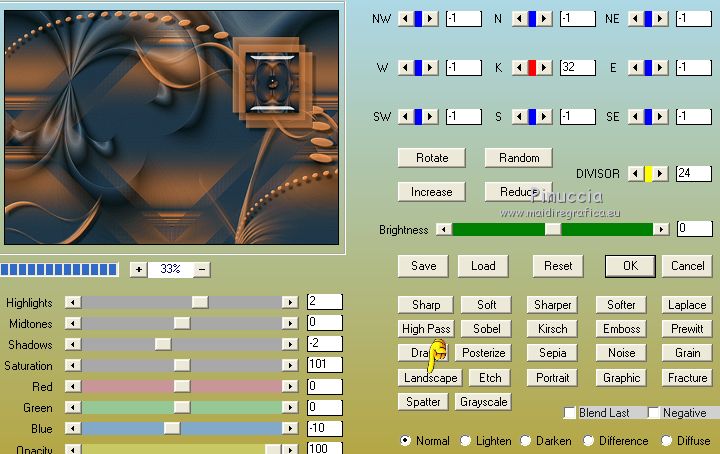This screenshot has width=720, height=454.
Task: Select the Diffuse radio button
Action: tap(666, 441)
